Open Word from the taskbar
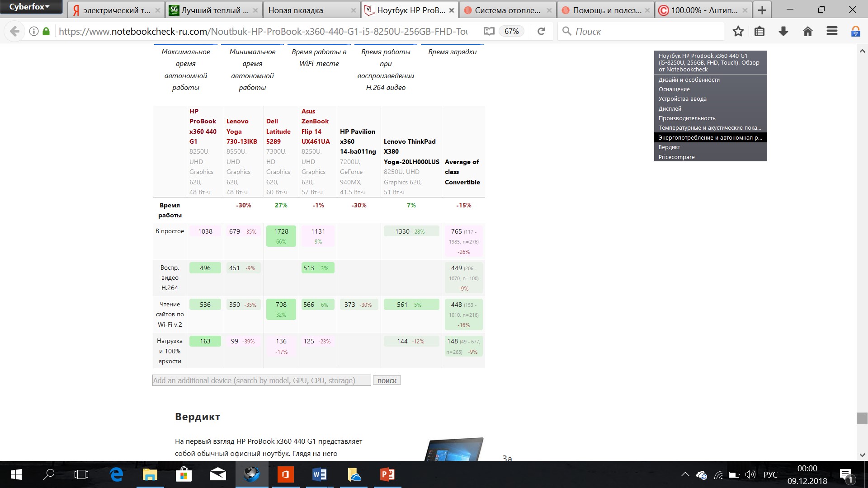This screenshot has height=488, width=868. (319, 474)
